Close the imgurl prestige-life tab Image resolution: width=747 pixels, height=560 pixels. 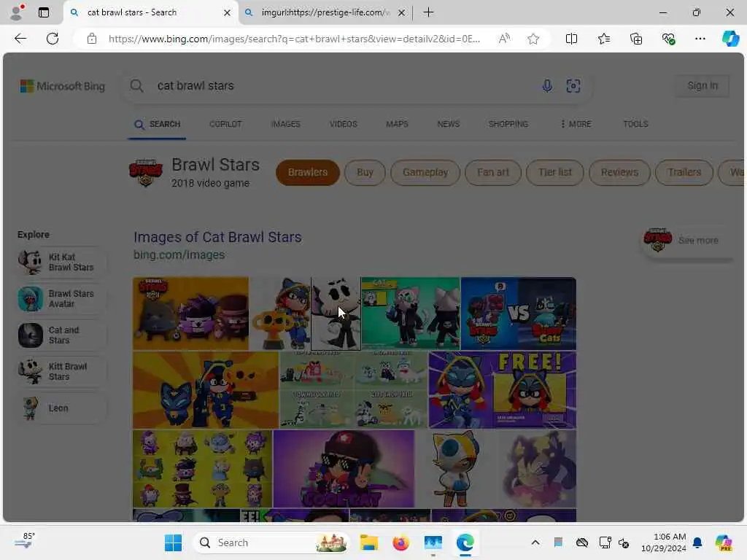click(402, 13)
